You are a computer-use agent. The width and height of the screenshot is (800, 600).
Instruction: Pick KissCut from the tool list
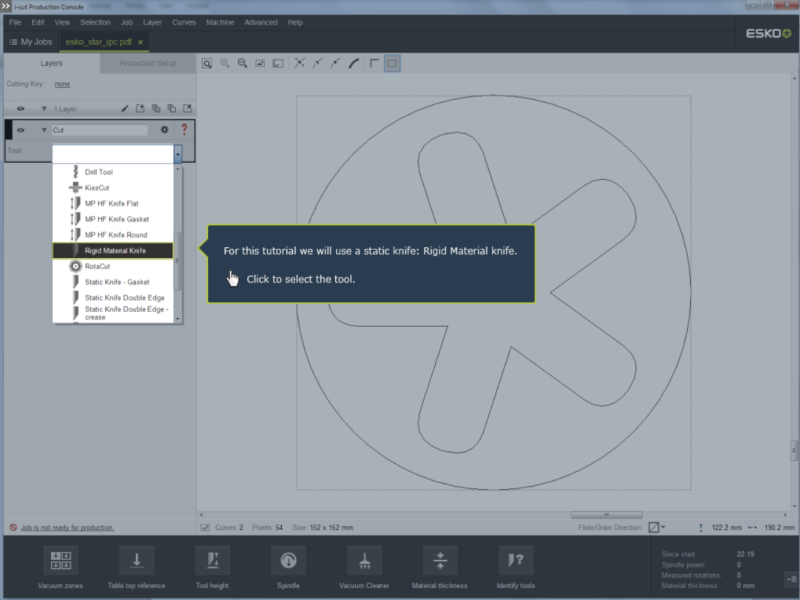113,188
